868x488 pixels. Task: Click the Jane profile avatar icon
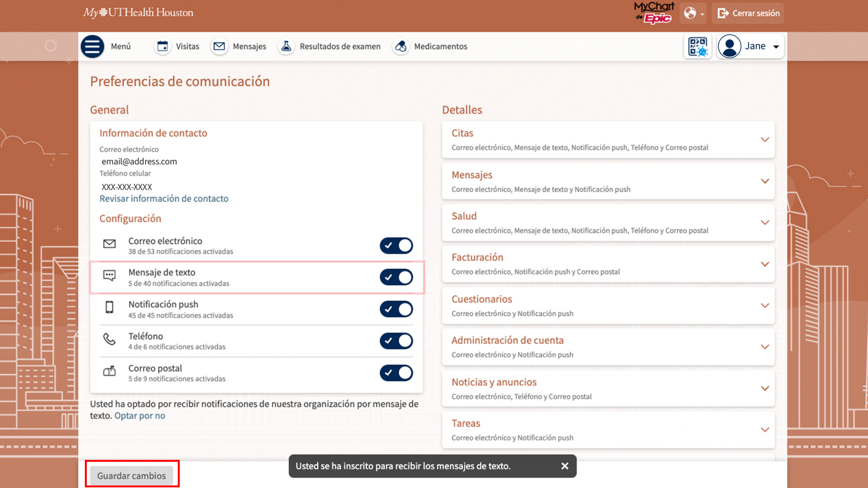pos(729,46)
